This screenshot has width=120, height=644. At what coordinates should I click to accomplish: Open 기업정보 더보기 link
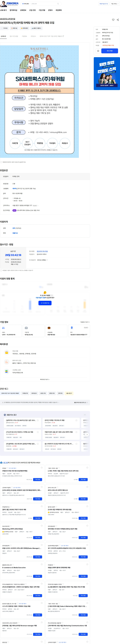85,322
